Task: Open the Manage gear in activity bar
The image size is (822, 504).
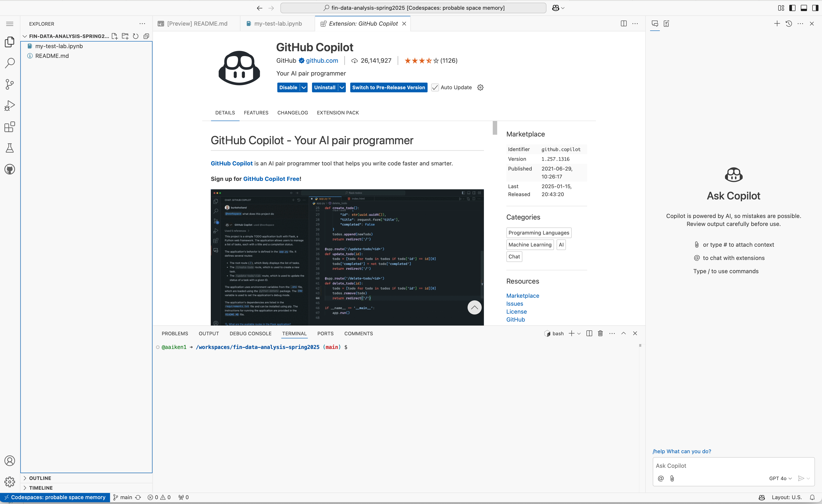Action: point(10,482)
